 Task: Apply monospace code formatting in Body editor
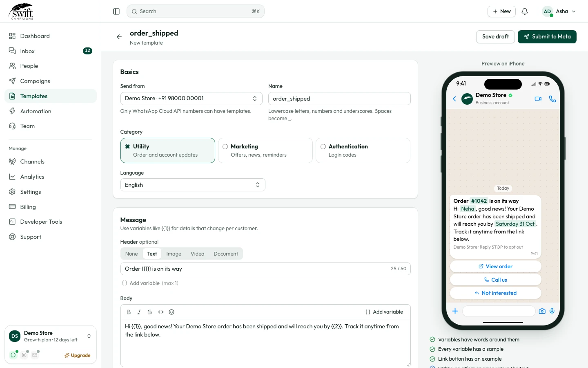coord(161,312)
